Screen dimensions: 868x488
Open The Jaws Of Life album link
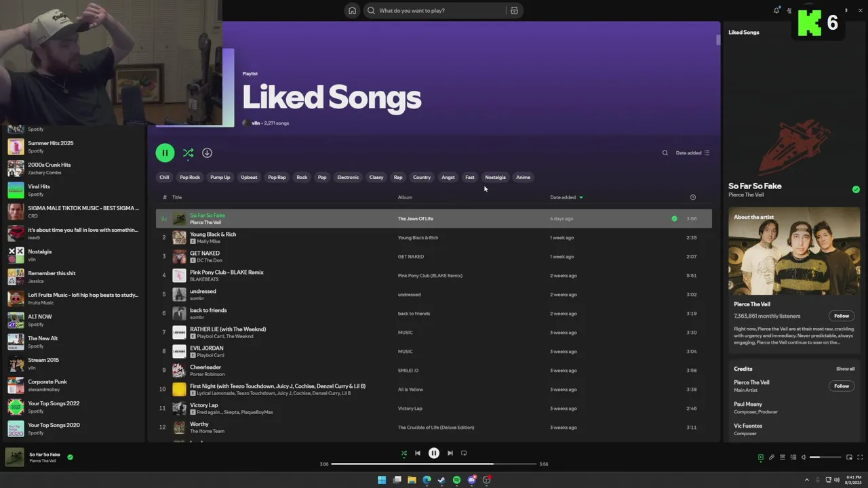[x=415, y=219]
